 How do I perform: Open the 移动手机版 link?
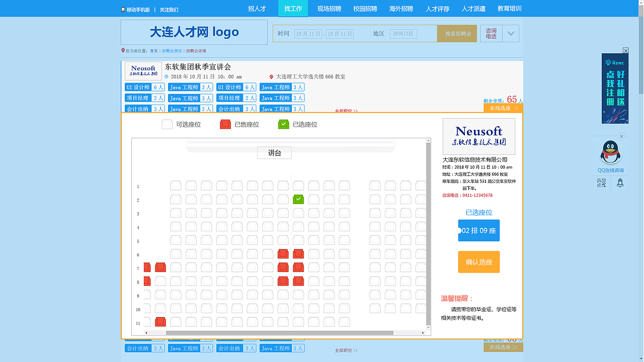coord(138,10)
